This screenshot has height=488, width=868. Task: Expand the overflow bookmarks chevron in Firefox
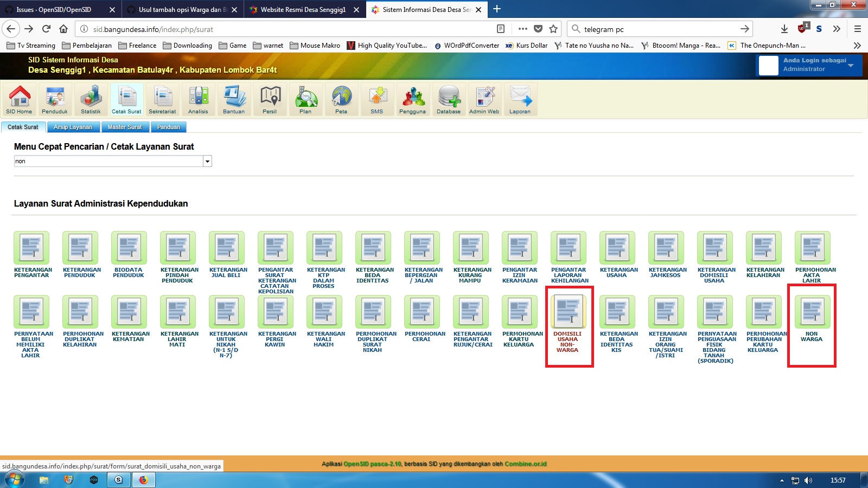click(857, 46)
